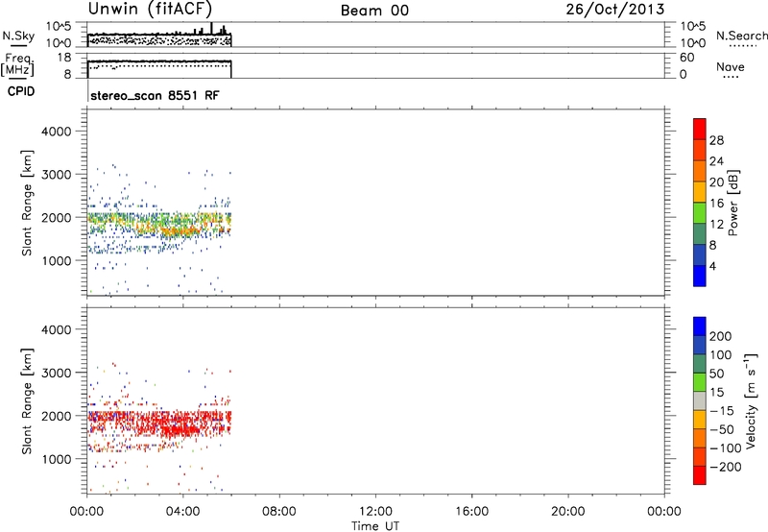The height and width of the screenshot is (532, 768).
Task: Select the "-15" tick on the Velocity colorbar
Action: point(722,411)
